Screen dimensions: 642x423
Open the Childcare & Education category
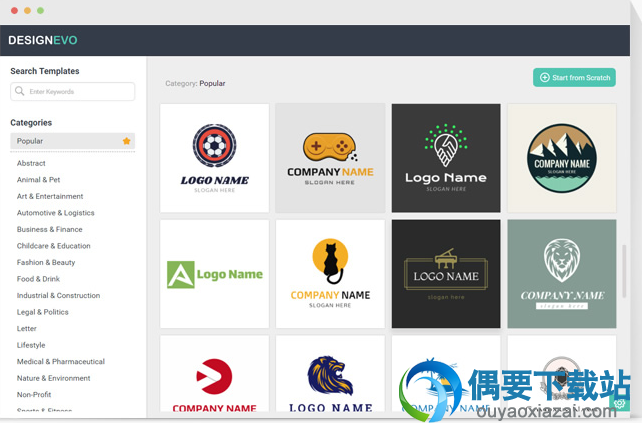[x=54, y=246]
